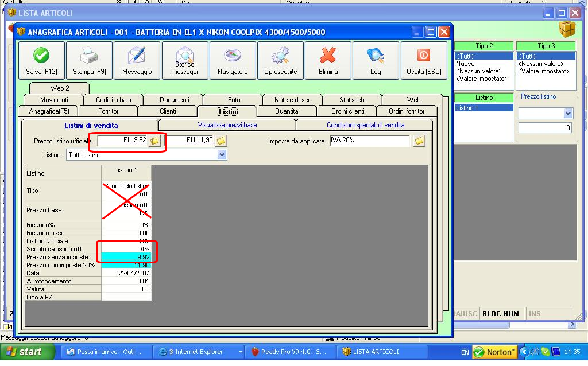
Task: Open the Log viewer
Action: click(x=375, y=60)
